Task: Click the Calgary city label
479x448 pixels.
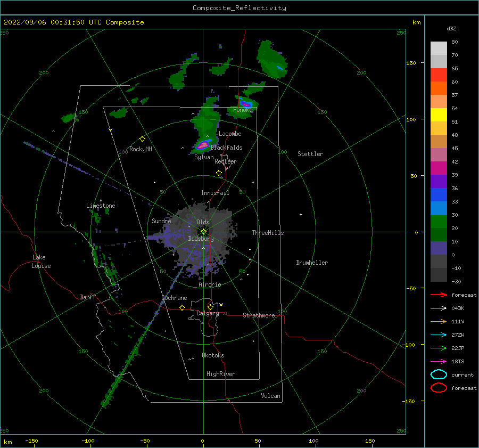Action: 208,313
